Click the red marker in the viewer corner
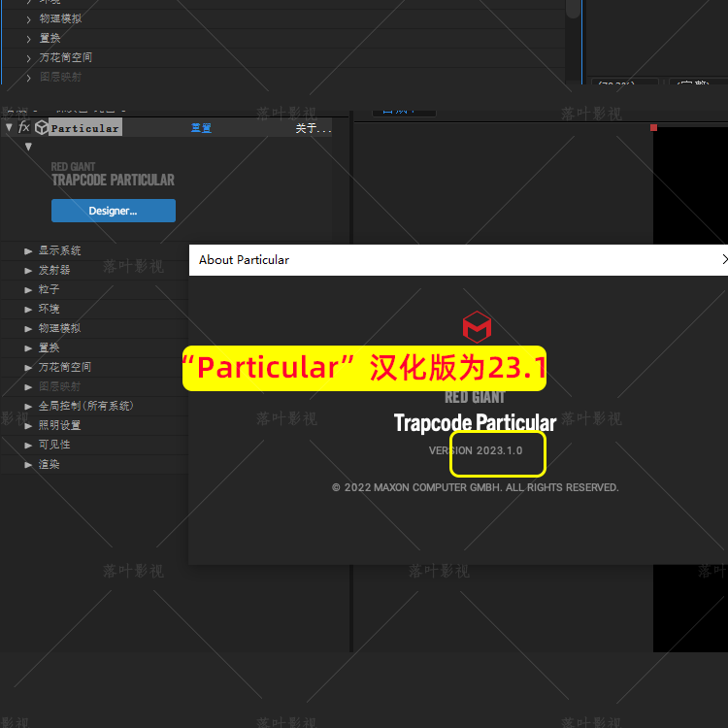Image resolution: width=728 pixels, height=728 pixels. pyautogui.click(x=653, y=128)
